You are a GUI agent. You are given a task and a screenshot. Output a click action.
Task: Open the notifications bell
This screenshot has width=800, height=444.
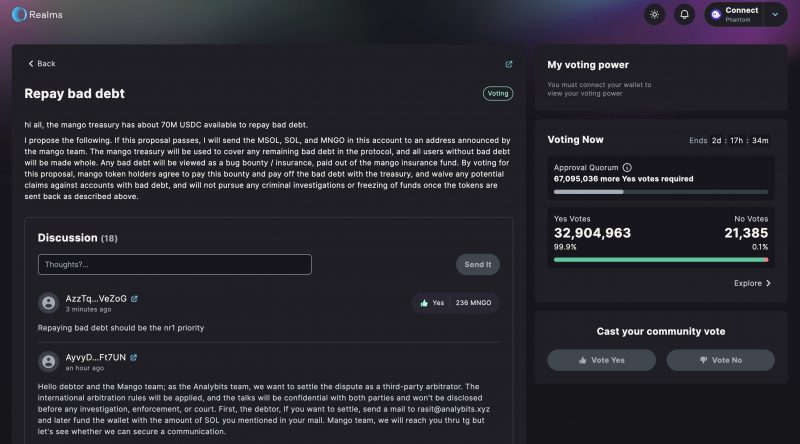click(684, 15)
